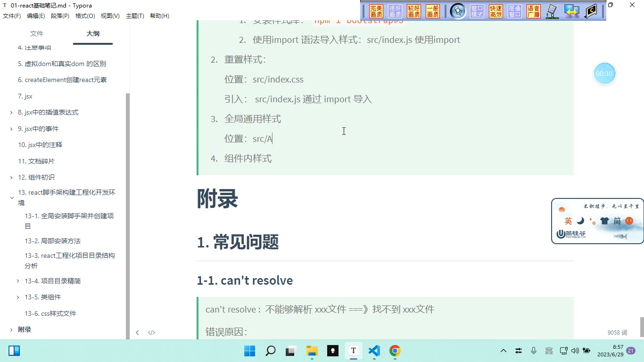The height and width of the screenshot is (362, 644).
Task: Click the shirt skin icon on IME bar
Action: tap(604, 221)
